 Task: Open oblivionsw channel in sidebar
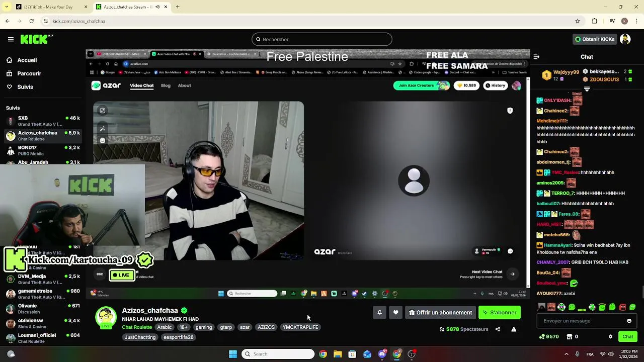point(43,323)
